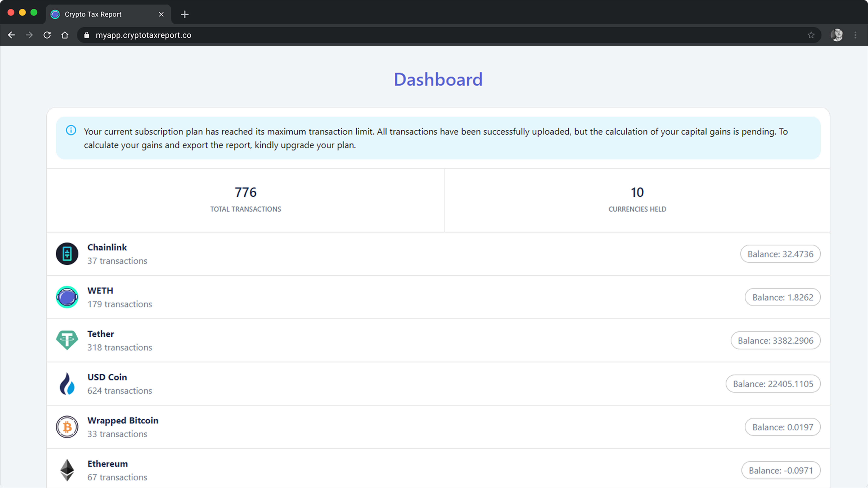Click the Wrapped Bitcoin coin icon
868x488 pixels.
(67, 427)
